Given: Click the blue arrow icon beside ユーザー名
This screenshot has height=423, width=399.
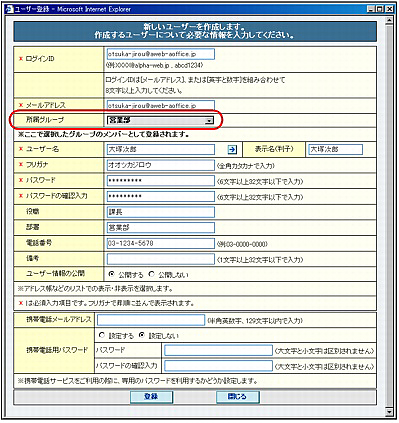Looking at the screenshot, I should coord(232,150).
